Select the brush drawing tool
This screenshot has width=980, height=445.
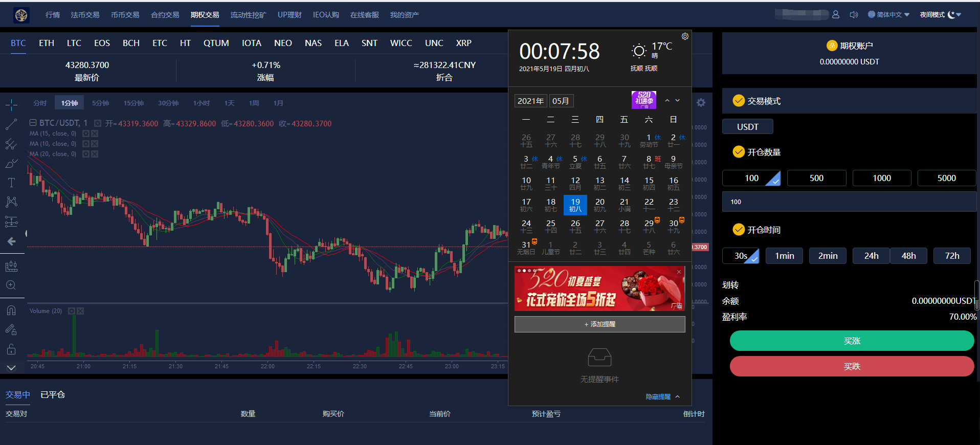11,164
